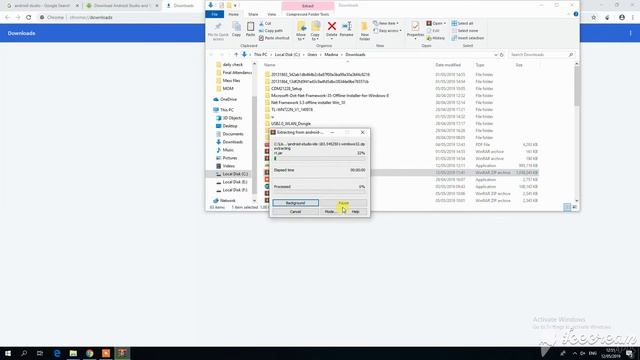Click the Cut scissors item
Image resolution: width=640 pixels, height=360 pixels.
265,24
